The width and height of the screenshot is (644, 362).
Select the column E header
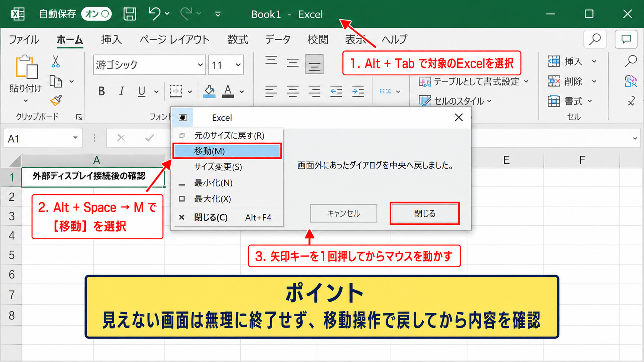coord(506,160)
